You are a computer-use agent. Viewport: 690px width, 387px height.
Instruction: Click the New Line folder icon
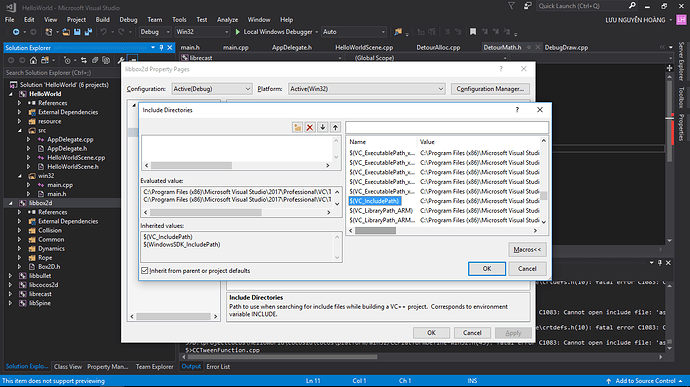297,127
